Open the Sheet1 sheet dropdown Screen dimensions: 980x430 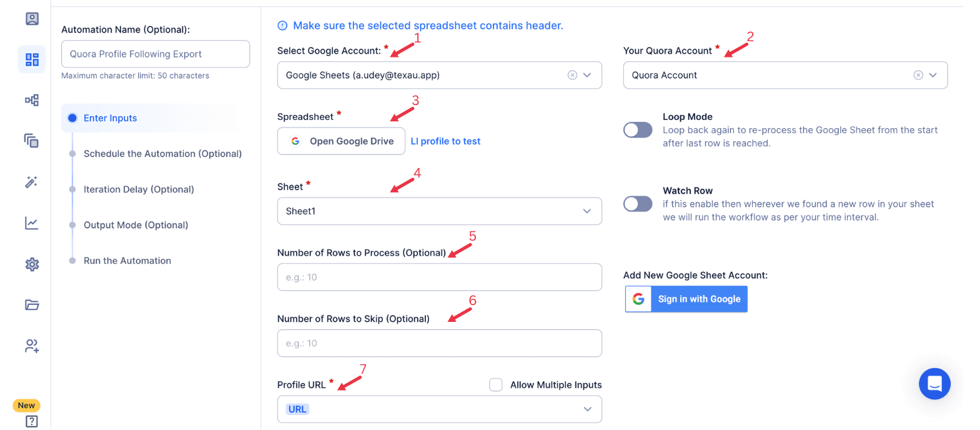tap(440, 211)
